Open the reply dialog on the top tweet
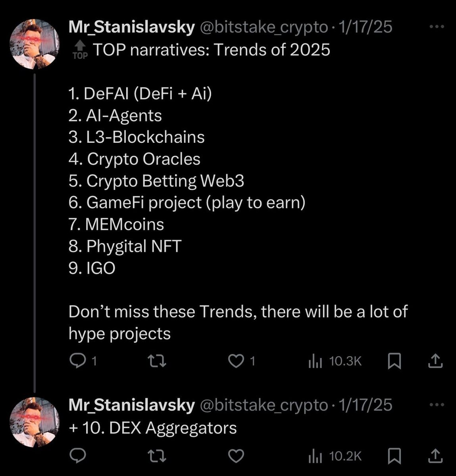The image size is (456, 476). (x=78, y=360)
